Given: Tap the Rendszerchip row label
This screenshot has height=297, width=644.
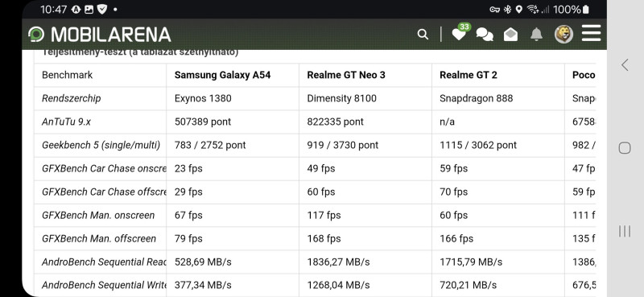Looking at the screenshot, I should point(71,98).
